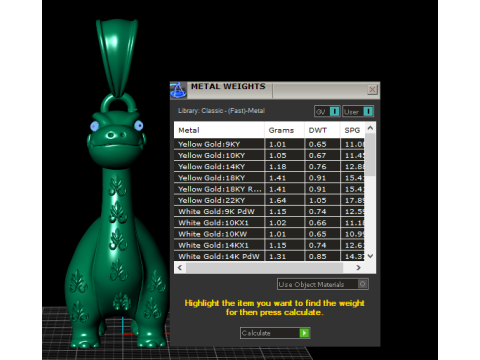Click the green arrow on Calculate
Image resolution: width=480 pixels, height=360 pixels.
click(x=304, y=333)
